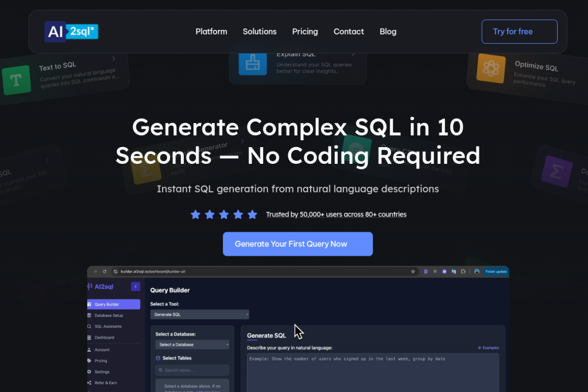
Task: Click the blue Explain SQL card icon
Action: tap(253, 63)
